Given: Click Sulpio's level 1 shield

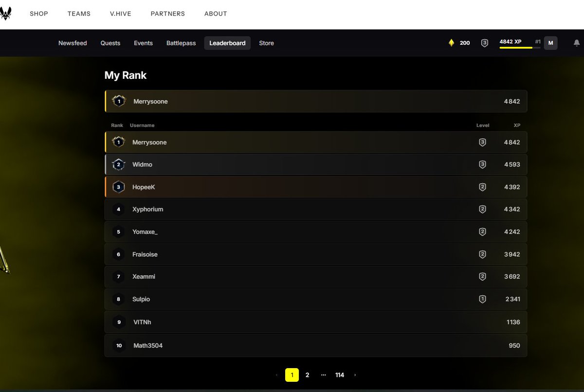Looking at the screenshot, I should [x=482, y=299].
